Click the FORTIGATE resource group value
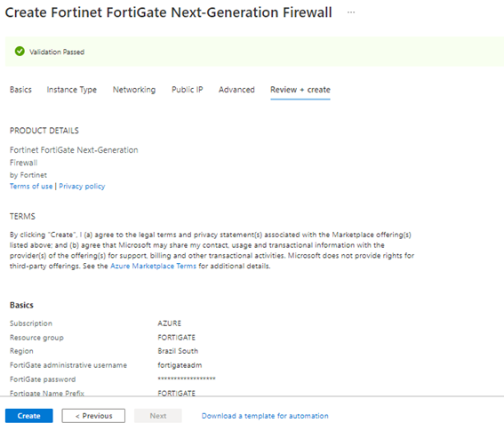This screenshot has width=504, height=431. pyautogui.click(x=177, y=338)
